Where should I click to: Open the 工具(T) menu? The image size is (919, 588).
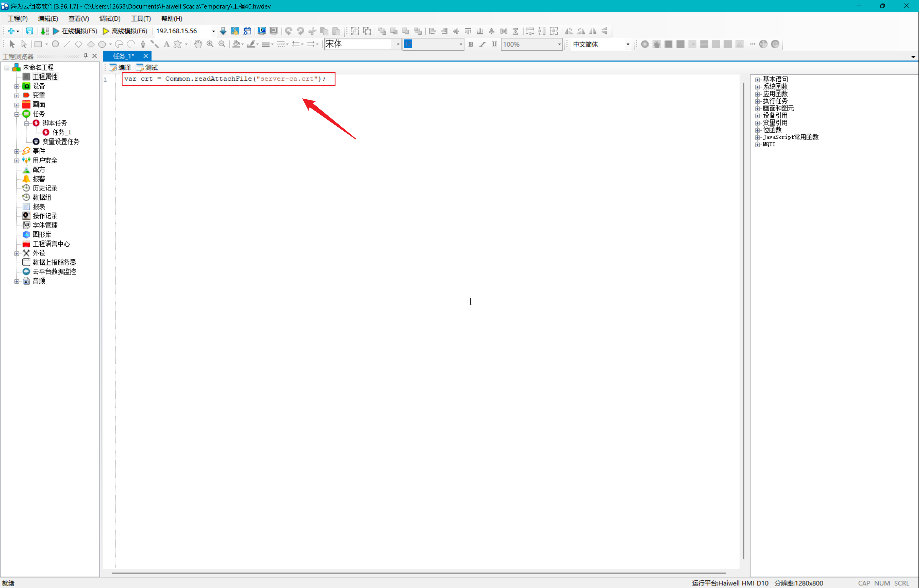(141, 18)
